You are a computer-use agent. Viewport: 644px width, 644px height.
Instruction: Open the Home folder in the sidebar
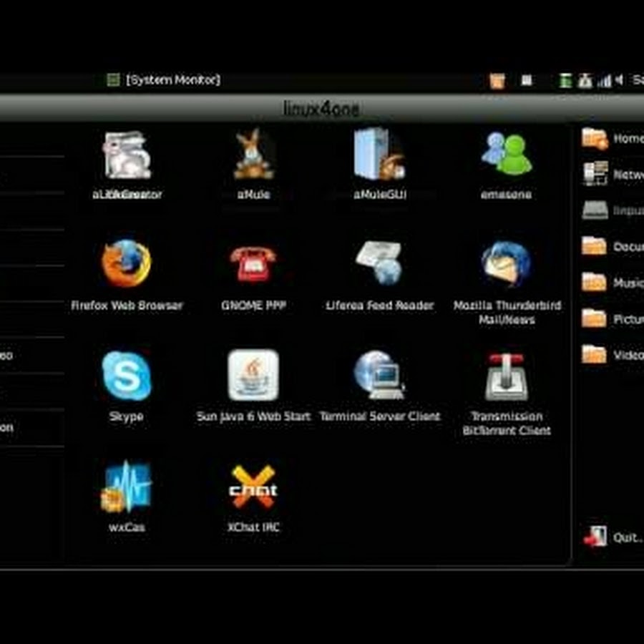click(612, 138)
